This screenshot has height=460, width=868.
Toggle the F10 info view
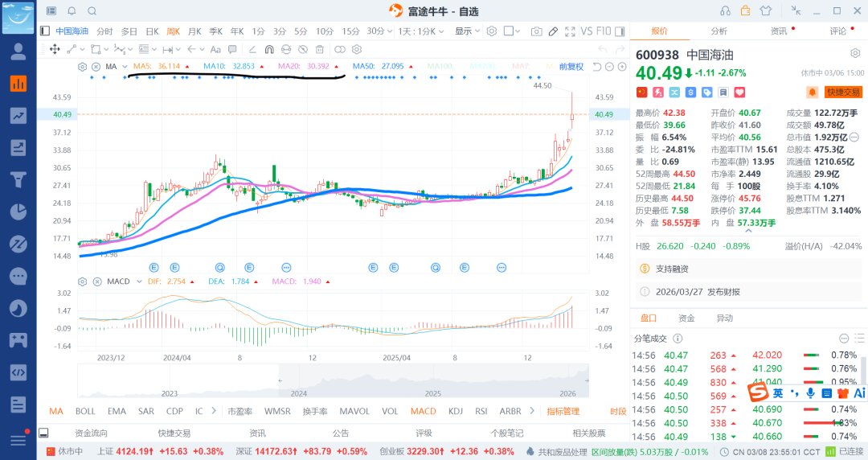(604, 31)
